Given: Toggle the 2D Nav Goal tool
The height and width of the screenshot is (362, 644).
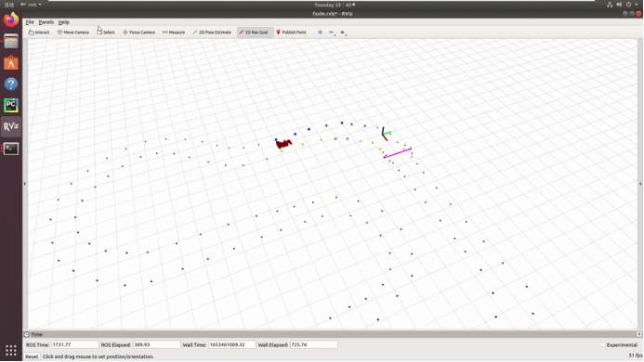Looking at the screenshot, I should (255, 32).
